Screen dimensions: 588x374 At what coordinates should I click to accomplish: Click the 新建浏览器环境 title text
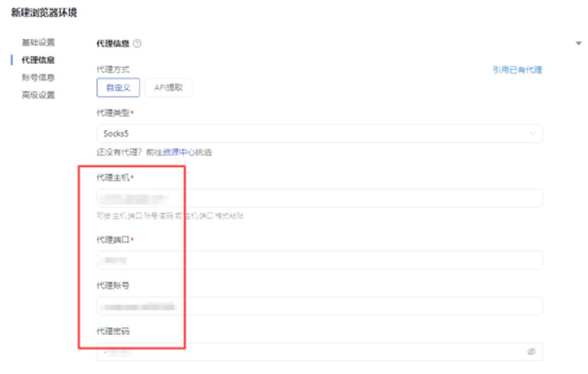click(44, 12)
